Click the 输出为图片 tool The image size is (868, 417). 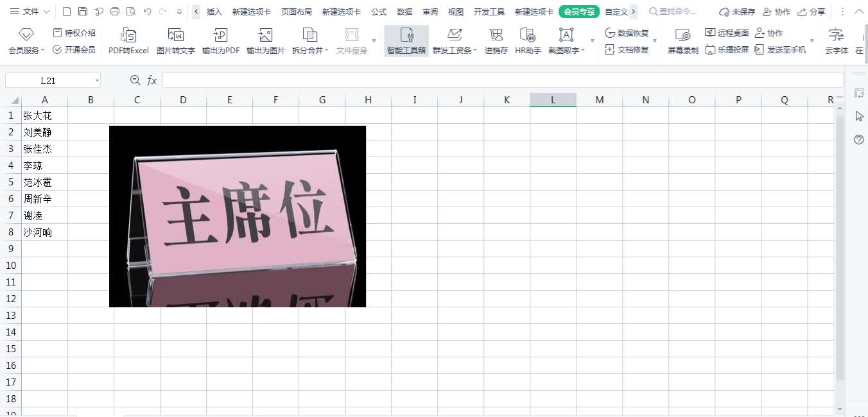point(266,41)
